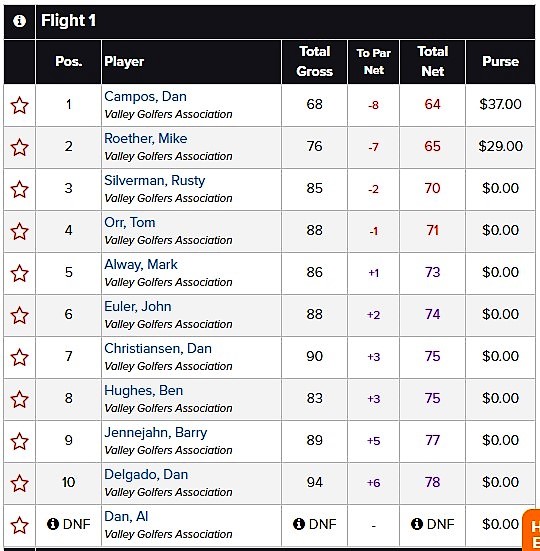Viewport: 540px width, 551px height.
Task: Sort by the Total Gross column header
Action: tap(314, 61)
